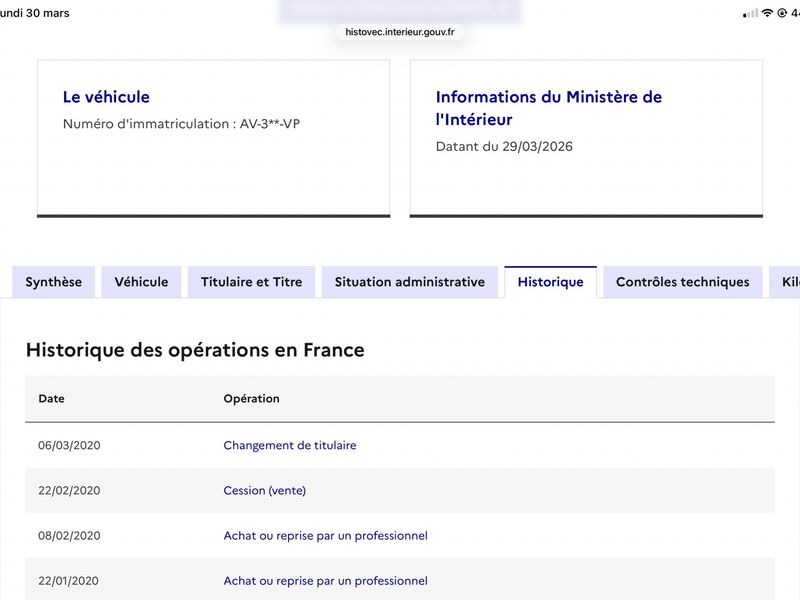Click the Changement de titulaire operation
Screen dimensions: 800x600
(290, 445)
